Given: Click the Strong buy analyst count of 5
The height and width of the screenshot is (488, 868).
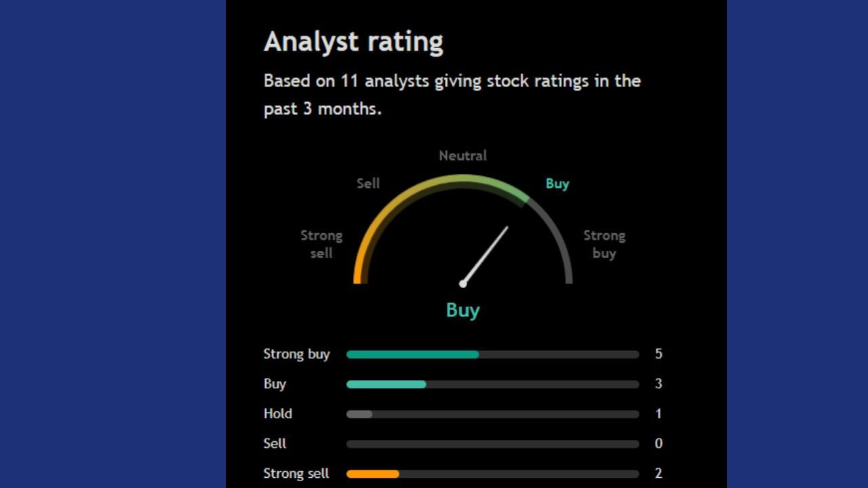Looking at the screenshot, I should pos(658,354).
